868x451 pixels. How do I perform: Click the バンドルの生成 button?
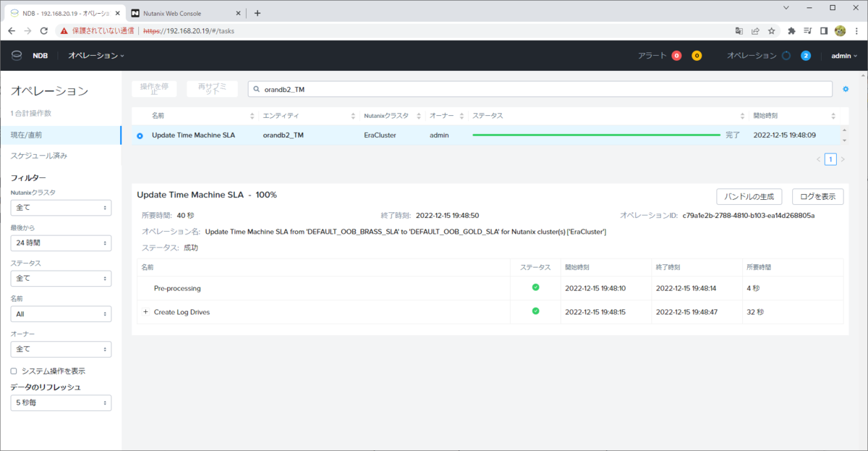[x=750, y=196]
